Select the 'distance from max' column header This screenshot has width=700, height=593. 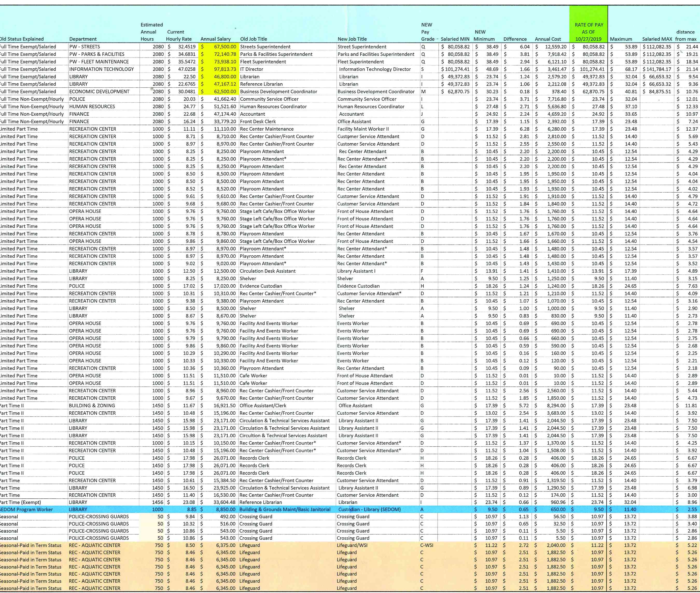tap(685, 35)
